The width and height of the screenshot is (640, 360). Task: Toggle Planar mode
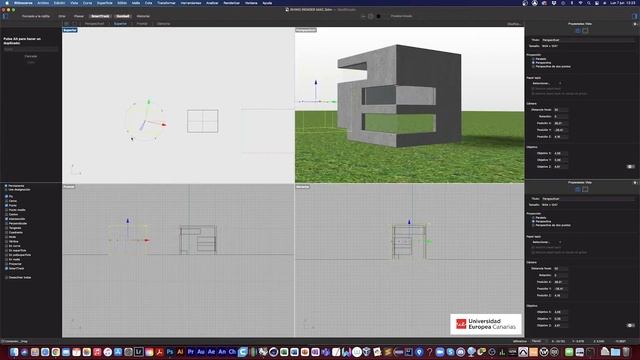click(79, 16)
